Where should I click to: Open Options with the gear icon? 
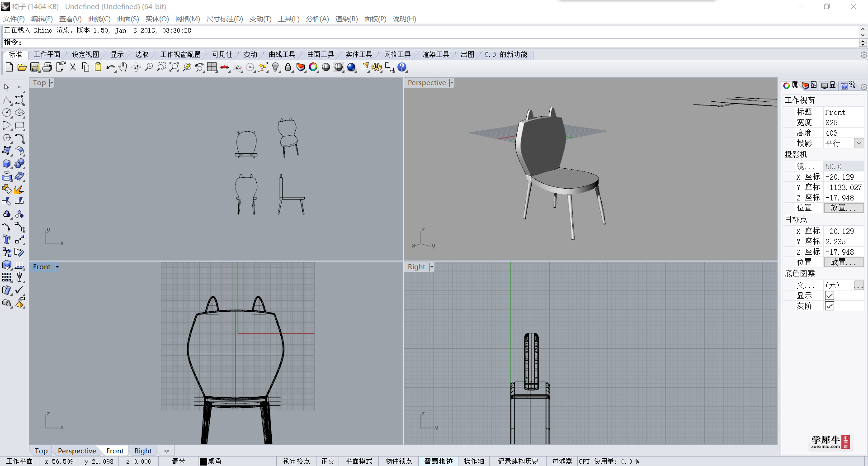pyautogui.click(x=377, y=67)
